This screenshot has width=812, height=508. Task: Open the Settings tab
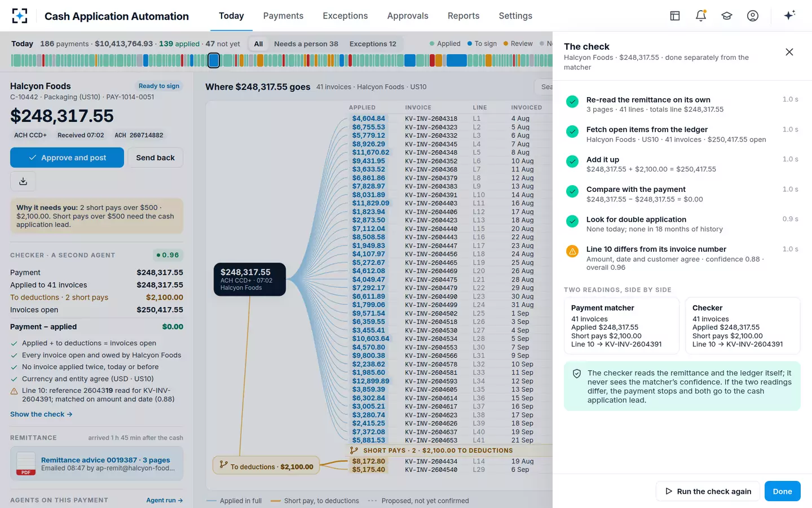[x=515, y=16]
